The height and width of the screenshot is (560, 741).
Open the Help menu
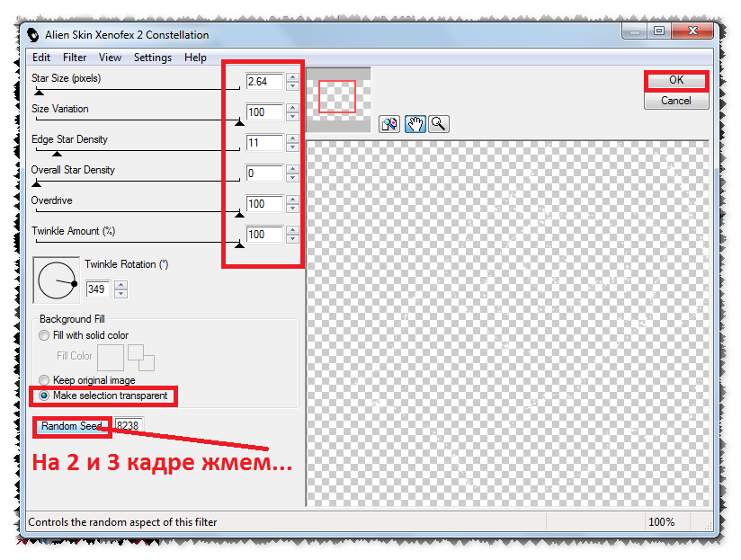(195, 58)
